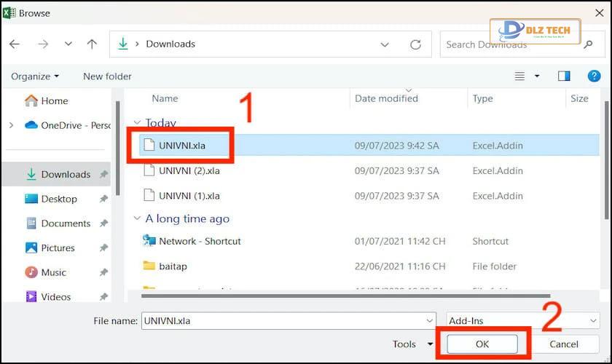This screenshot has width=612, height=364.
Task: Change the view layout icon
Action: coord(519,76)
